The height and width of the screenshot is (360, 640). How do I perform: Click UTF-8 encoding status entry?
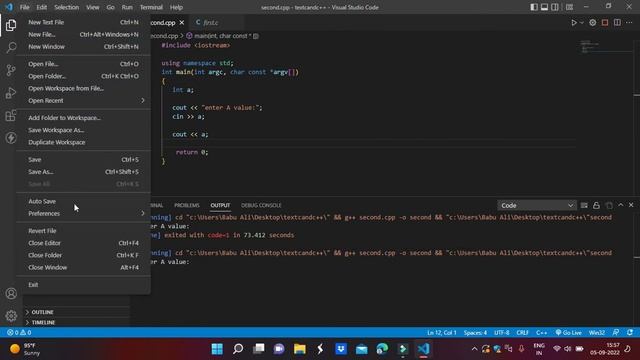[502, 333]
